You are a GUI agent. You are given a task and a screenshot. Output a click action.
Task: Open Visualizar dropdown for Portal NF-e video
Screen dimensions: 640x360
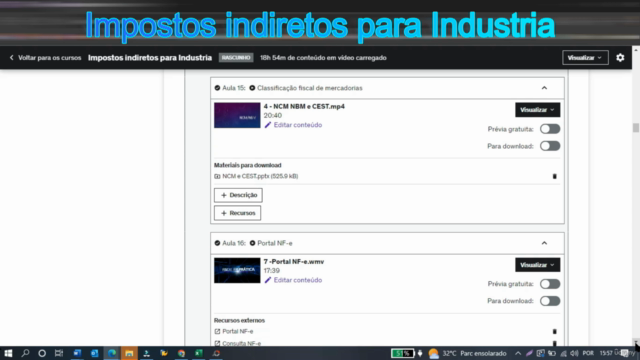[x=537, y=265]
